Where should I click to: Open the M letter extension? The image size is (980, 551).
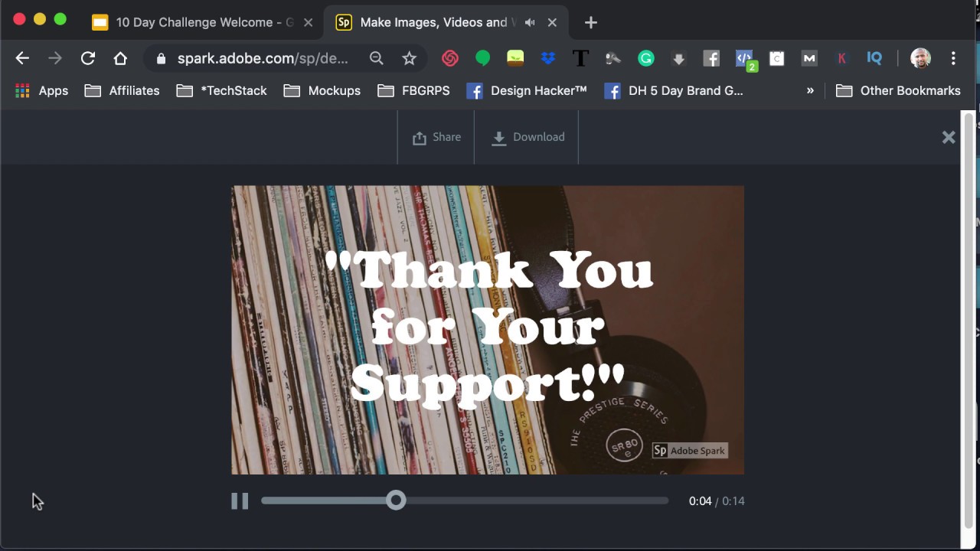[809, 58]
